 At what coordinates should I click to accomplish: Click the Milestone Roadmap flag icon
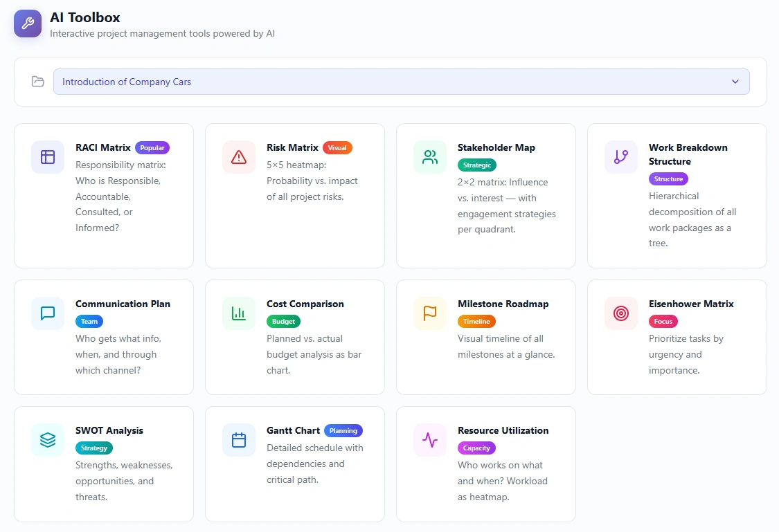click(x=429, y=313)
